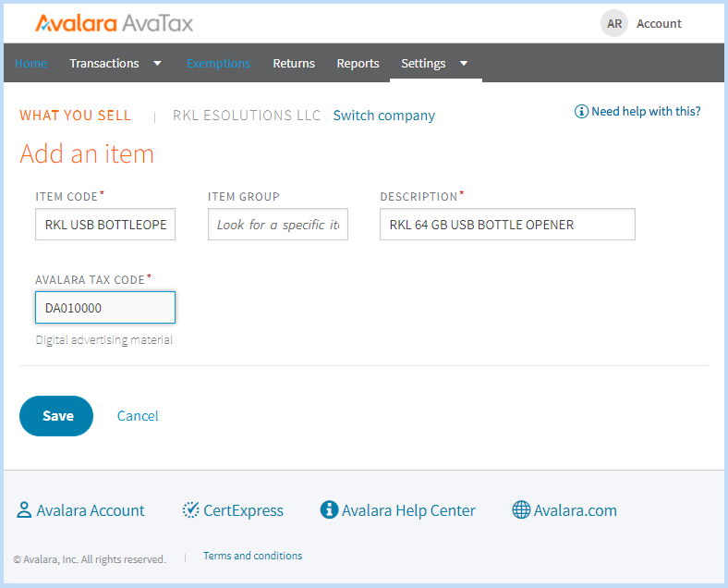
Task: Click the Help Center info icon
Action: pyautogui.click(x=329, y=510)
